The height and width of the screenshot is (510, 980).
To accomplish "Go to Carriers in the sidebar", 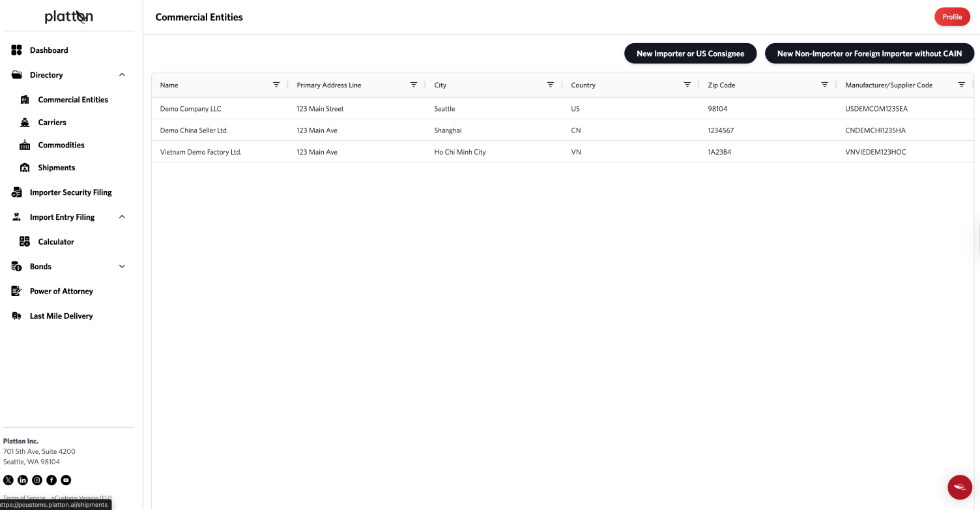I will [x=52, y=123].
